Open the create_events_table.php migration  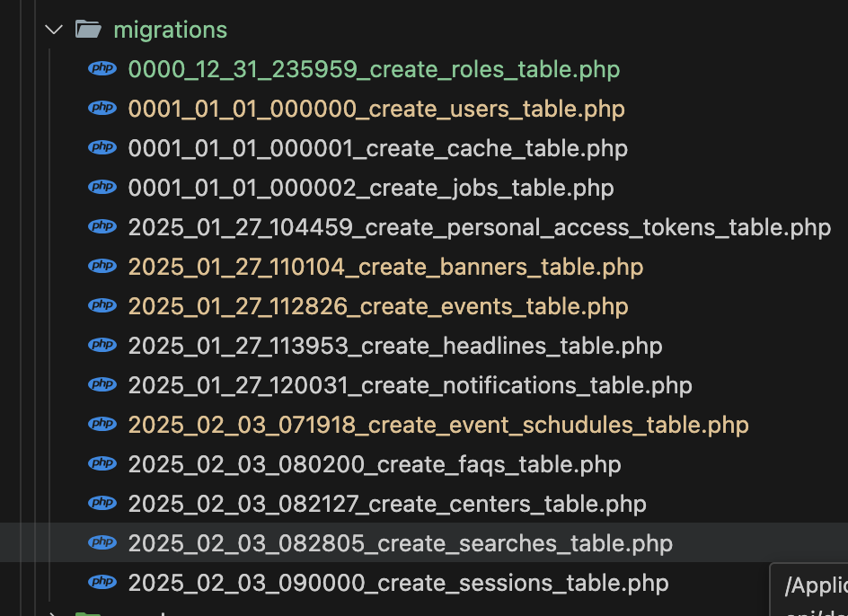point(378,306)
